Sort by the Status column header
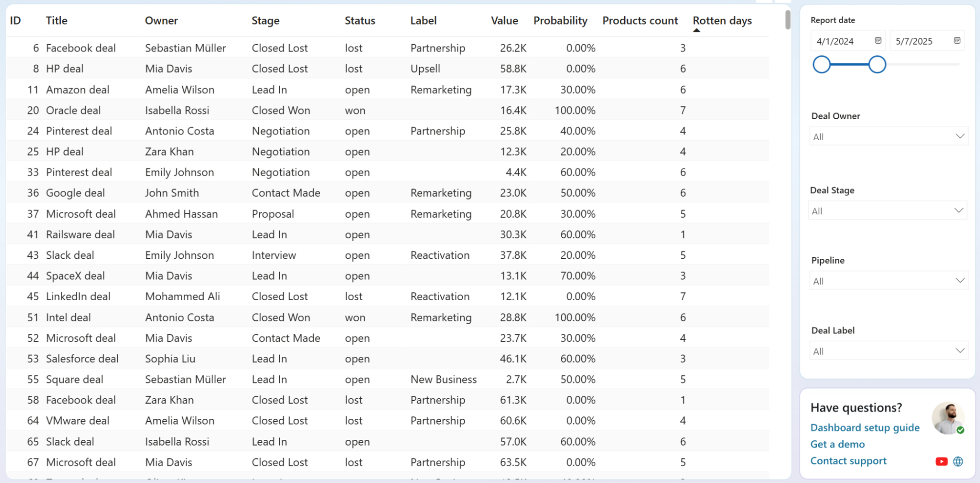This screenshot has height=483, width=980. tap(360, 21)
